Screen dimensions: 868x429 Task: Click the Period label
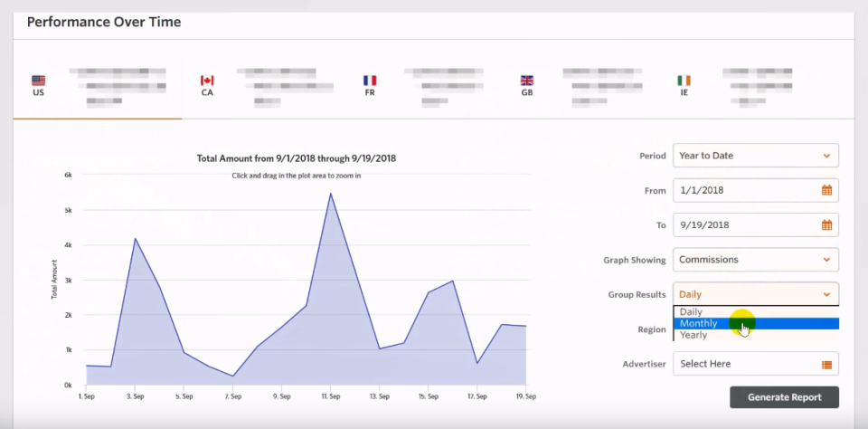coord(653,156)
